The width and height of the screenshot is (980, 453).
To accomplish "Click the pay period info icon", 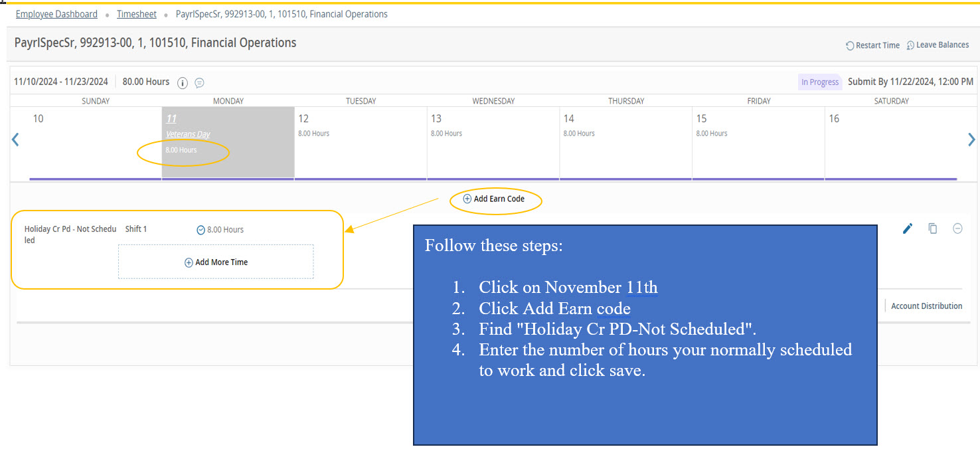I will (183, 83).
